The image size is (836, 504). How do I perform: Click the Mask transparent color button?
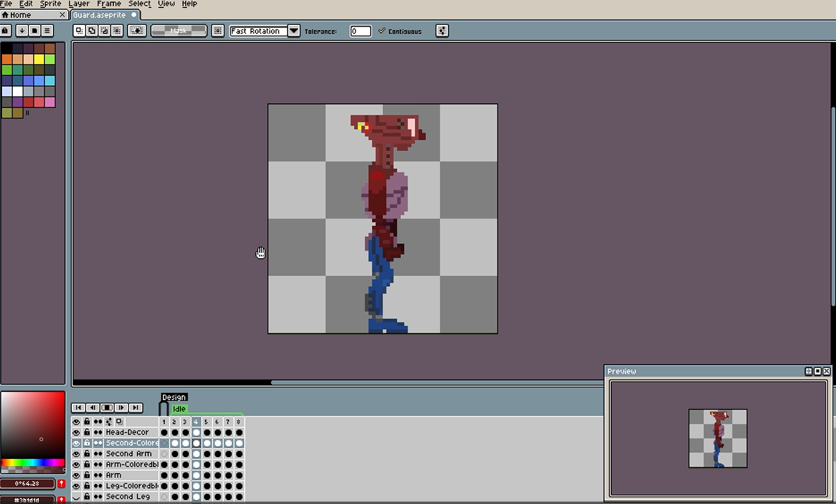[x=179, y=30]
